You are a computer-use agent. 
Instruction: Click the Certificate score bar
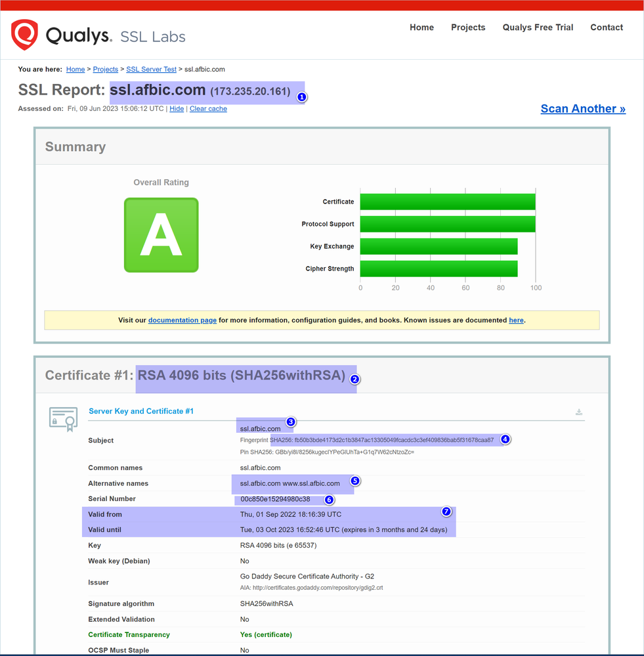[x=448, y=202]
